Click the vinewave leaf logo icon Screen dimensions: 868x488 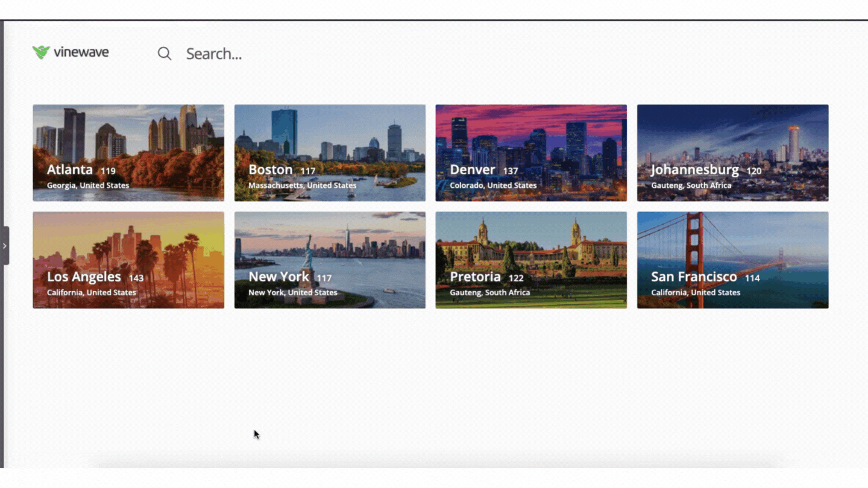[41, 52]
